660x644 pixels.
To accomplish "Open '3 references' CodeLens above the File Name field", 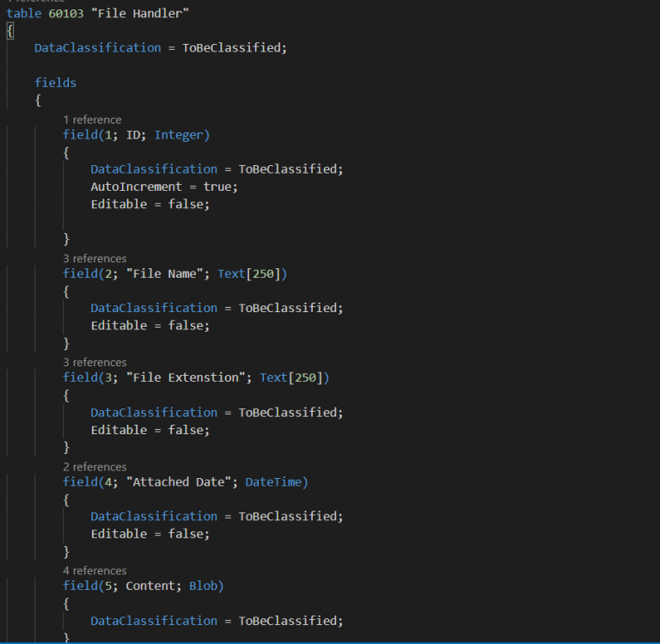I will [x=95, y=258].
